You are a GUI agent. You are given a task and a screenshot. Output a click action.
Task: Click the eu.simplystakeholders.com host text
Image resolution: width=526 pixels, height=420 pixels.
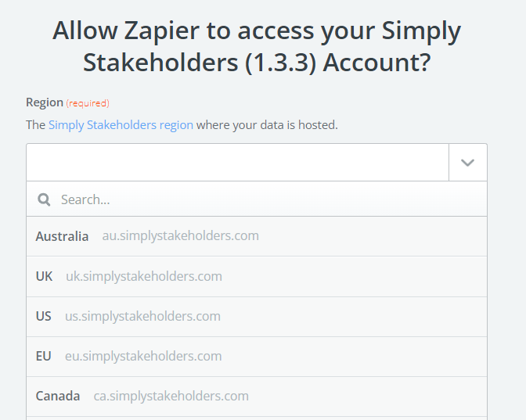pos(143,356)
